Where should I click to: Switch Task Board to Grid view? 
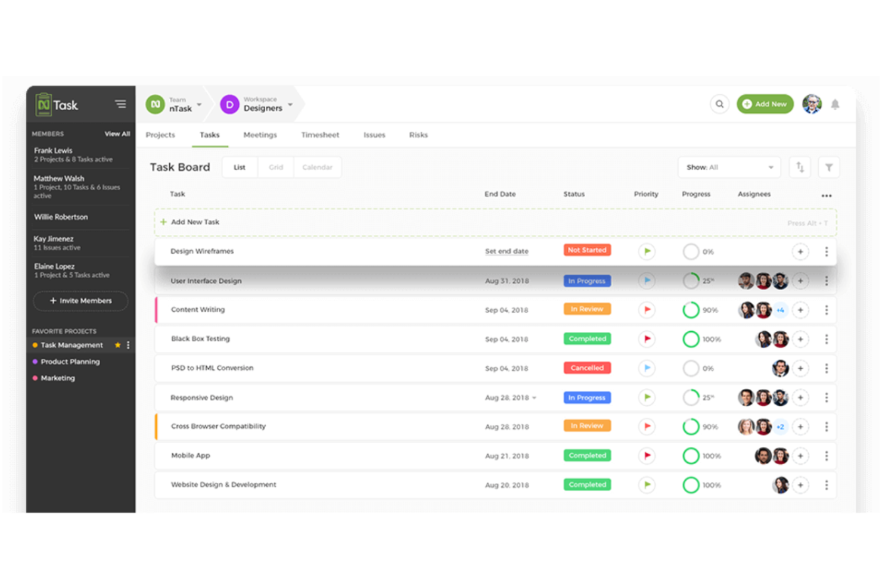(276, 167)
